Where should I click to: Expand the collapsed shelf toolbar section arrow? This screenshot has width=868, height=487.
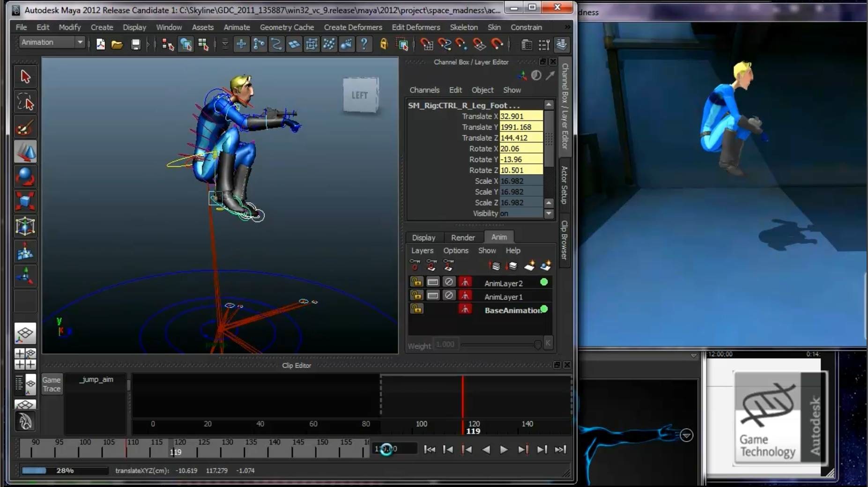[x=225, y=44]
